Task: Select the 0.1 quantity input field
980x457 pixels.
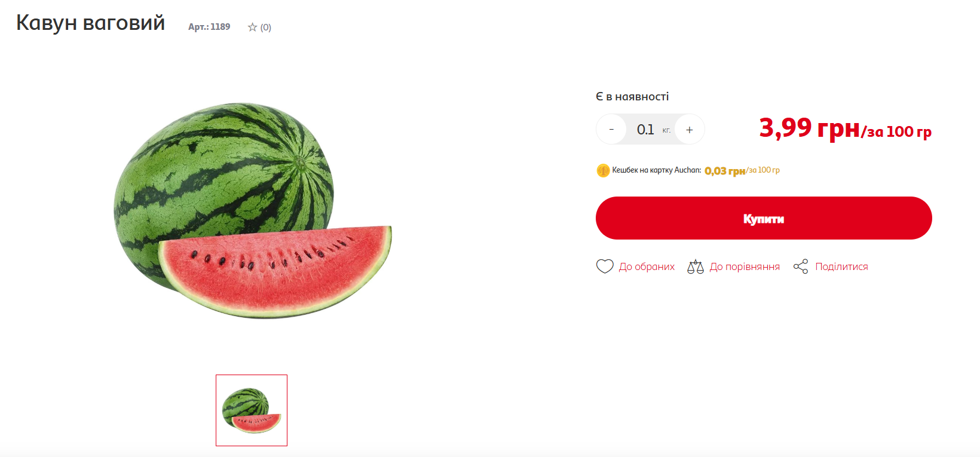Action: click(650, 129)
